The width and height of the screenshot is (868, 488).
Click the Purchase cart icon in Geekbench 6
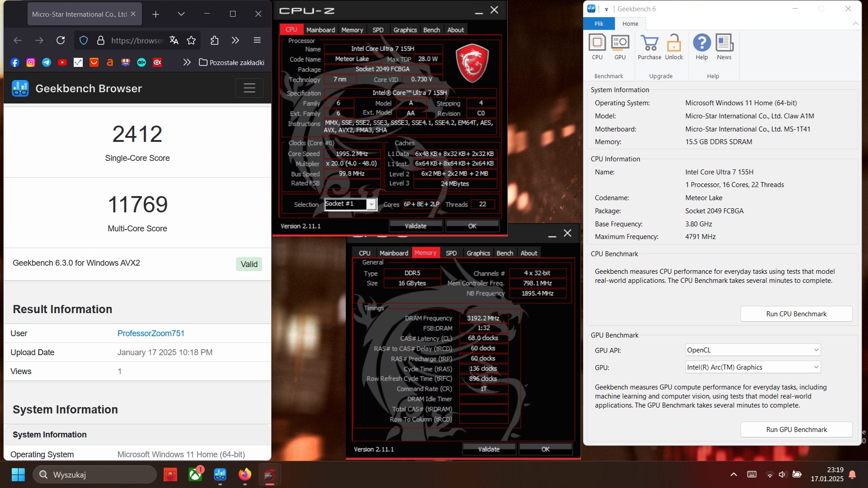point(649,47)
